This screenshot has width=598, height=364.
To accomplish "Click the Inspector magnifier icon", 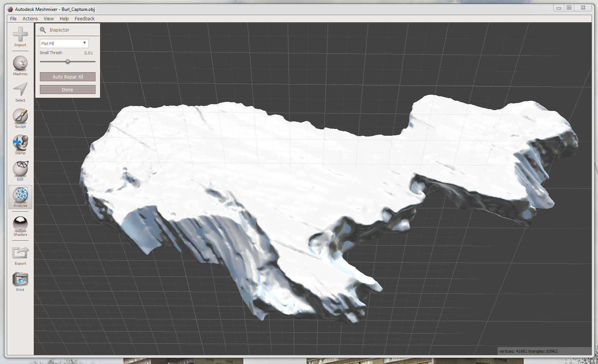I will (x=43, y=30).
